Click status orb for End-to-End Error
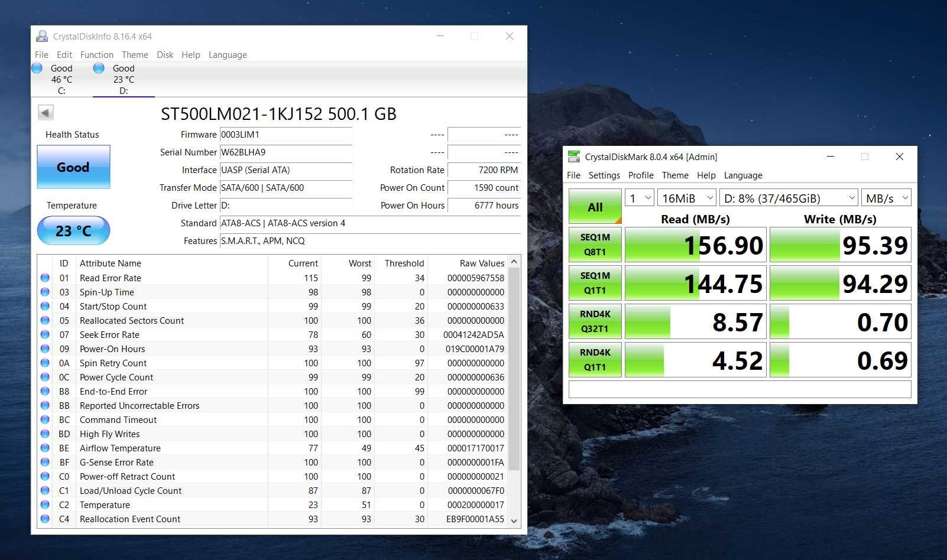Image resolution: width=947 pixels, height=560 pixels. point(45,391)
